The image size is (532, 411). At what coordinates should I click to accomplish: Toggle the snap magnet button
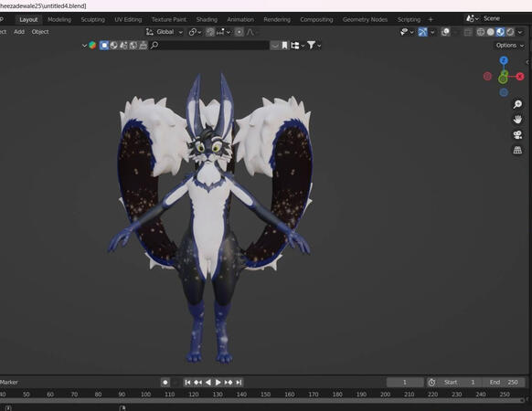pos(210,32)
